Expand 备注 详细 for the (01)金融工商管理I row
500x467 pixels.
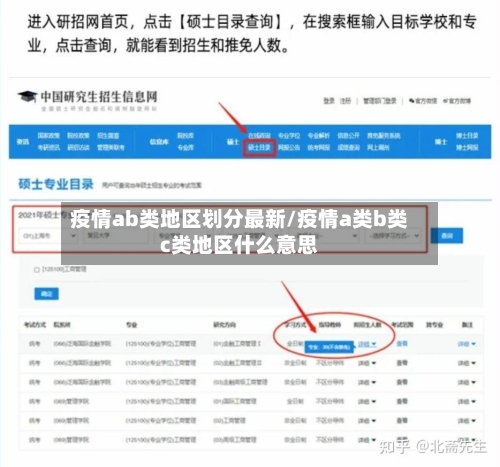[x=466, y=344]
